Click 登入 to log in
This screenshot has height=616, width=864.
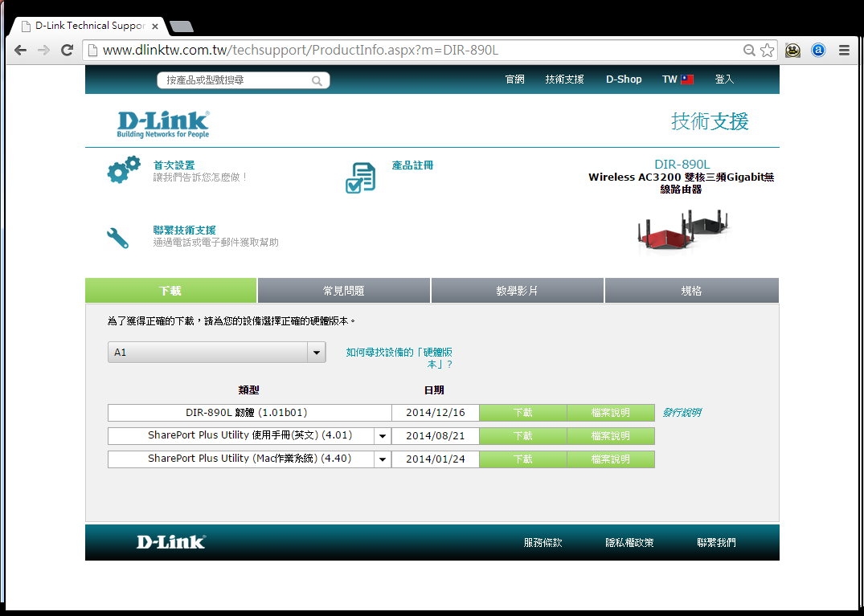click(x=724, y=80)
